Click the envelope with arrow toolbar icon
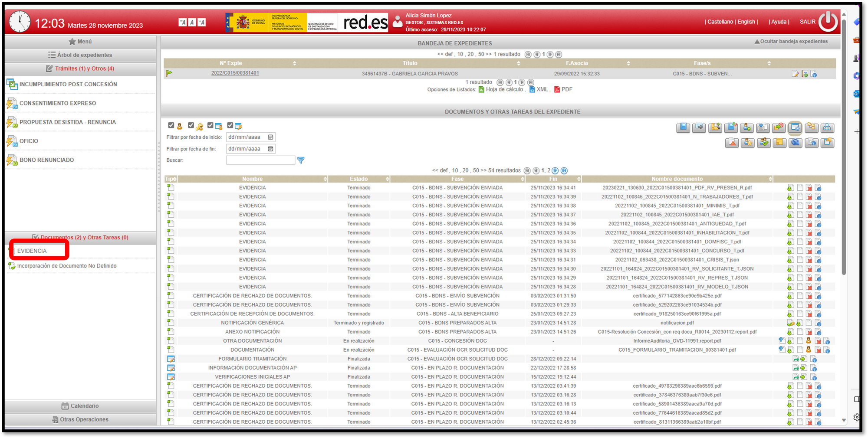The image size is (868, 438). 699,127
